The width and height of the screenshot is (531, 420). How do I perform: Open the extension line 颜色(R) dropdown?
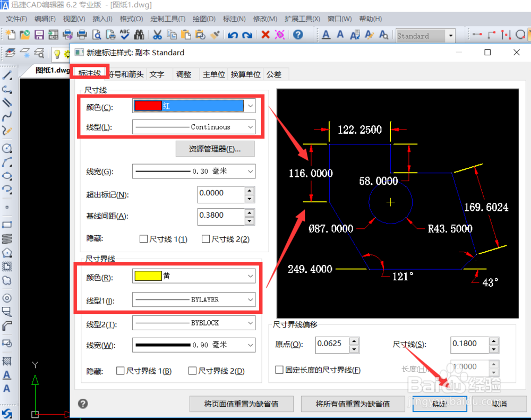click(x=194, y=276)
